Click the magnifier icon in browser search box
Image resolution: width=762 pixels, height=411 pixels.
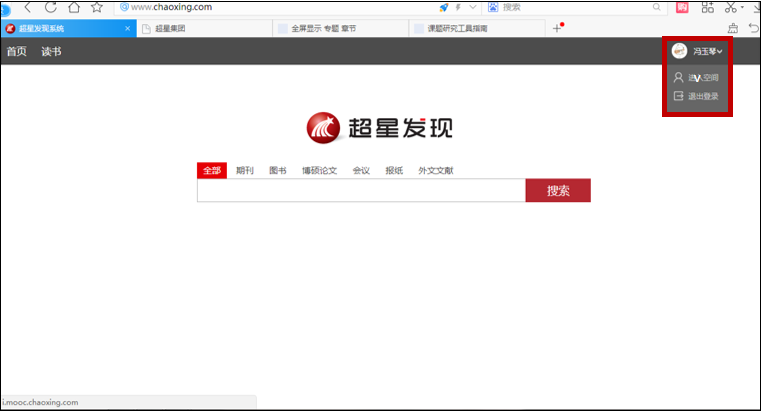coord(657,7)
